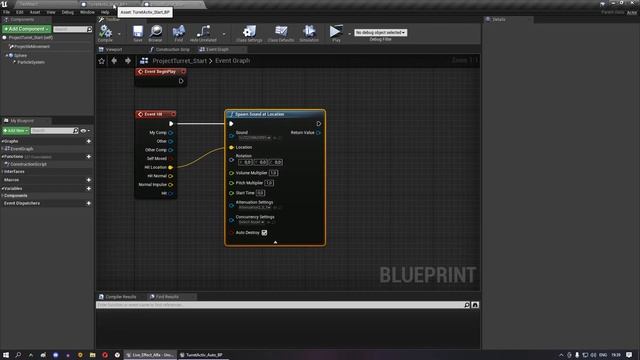Select ParticleSystem in the Components tree
This screenshot has height=360, width=640.
(x=31, y=62)
